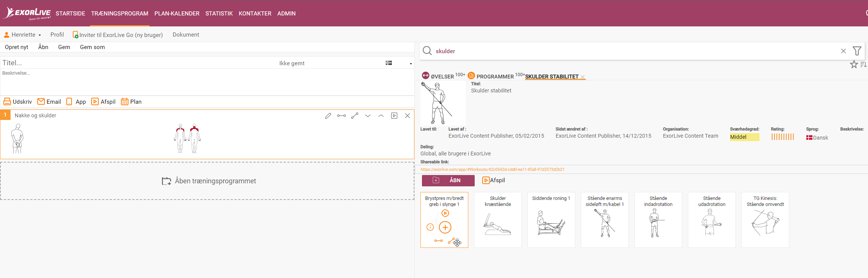Remove the Nakke og skulder exercise
This screenshot has height=278, width=868.
pyautogui.click(x=407, y=116)
